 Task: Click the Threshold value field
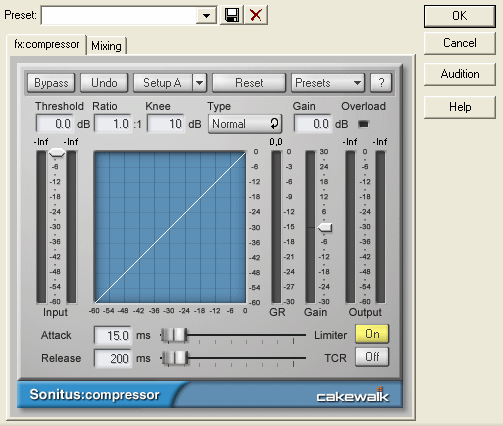55,124
